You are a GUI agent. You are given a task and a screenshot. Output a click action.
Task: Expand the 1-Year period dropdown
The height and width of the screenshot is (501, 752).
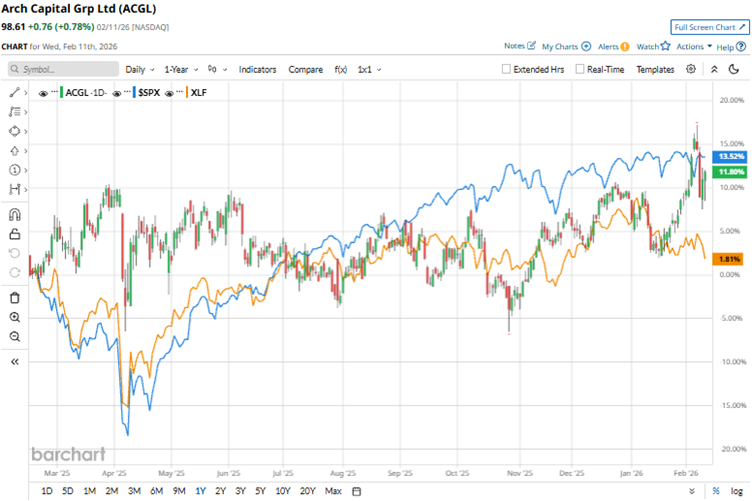pyautogui.click(x=180, y=70)
